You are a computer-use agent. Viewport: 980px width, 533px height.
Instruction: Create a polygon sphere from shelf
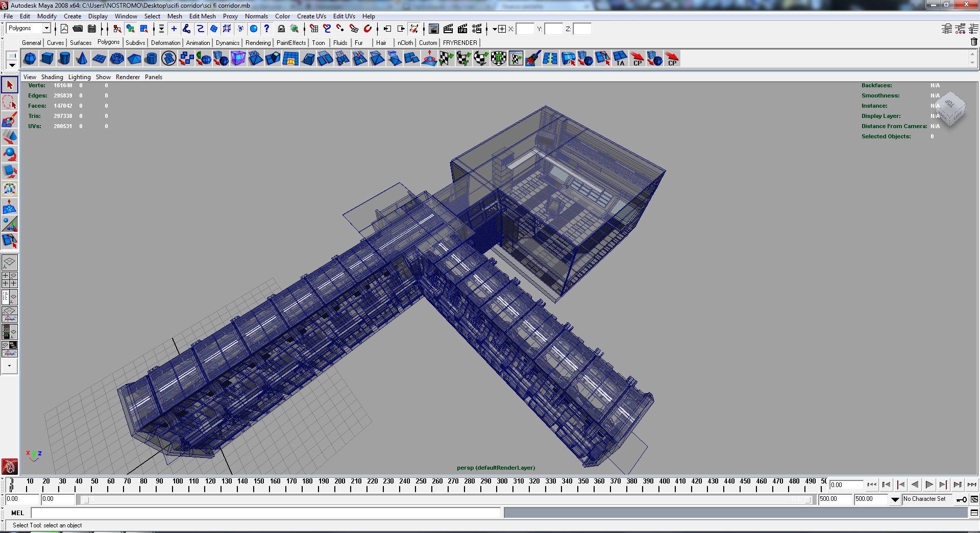tap(30, 59)
